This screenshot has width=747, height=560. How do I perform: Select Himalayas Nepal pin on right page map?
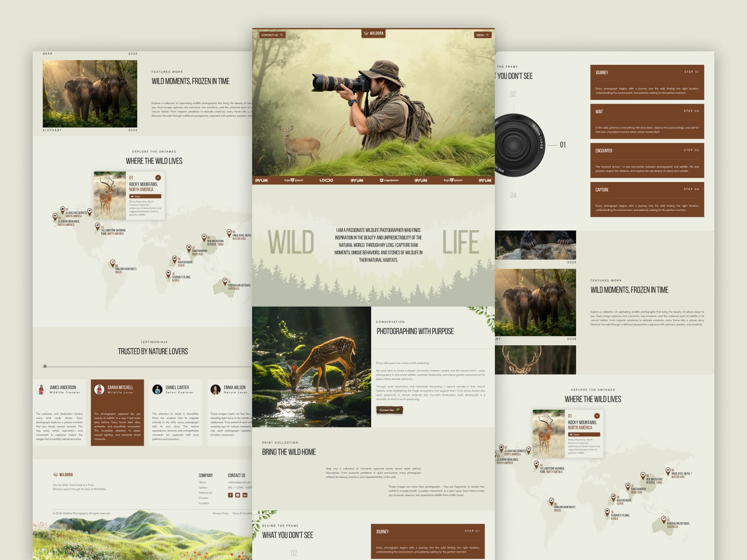pyautogui.click(x=668, y=470)
